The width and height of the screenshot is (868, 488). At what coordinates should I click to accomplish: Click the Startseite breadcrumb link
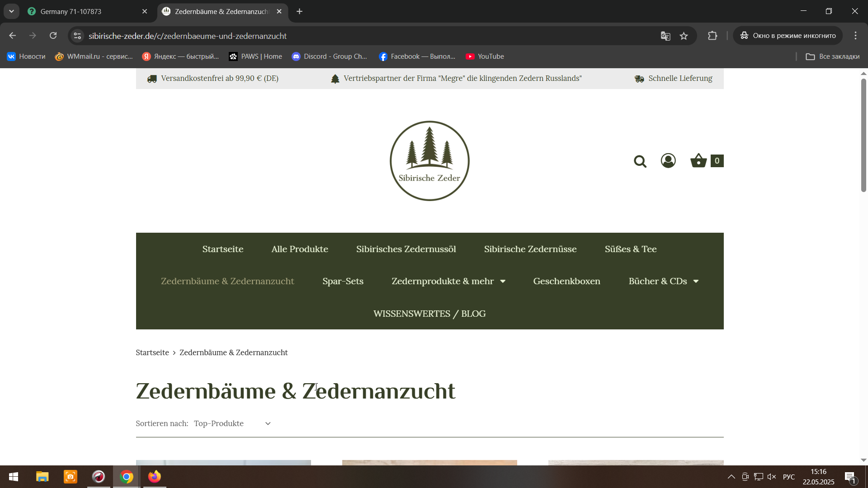(x=152, y=352)
